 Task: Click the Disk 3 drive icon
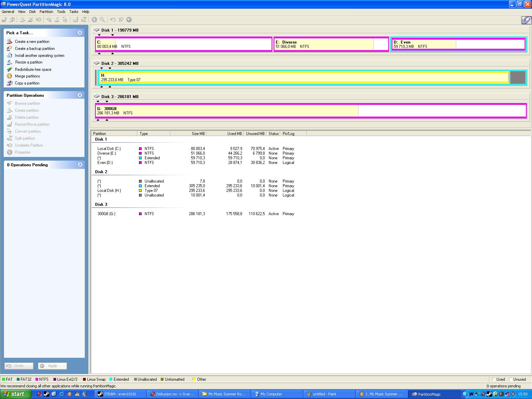(97, 96)
